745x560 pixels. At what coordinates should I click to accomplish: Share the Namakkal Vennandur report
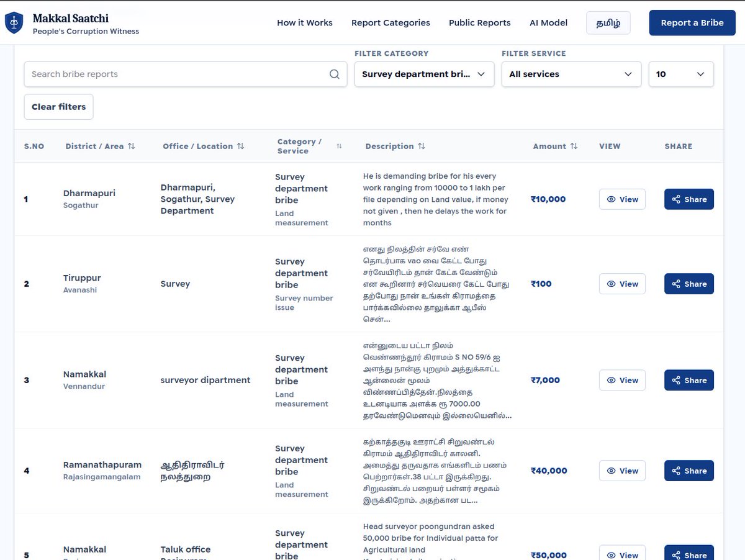(689, 380)
